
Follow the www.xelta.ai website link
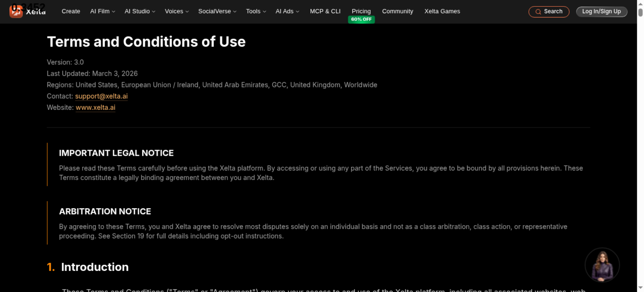point(95,107)
